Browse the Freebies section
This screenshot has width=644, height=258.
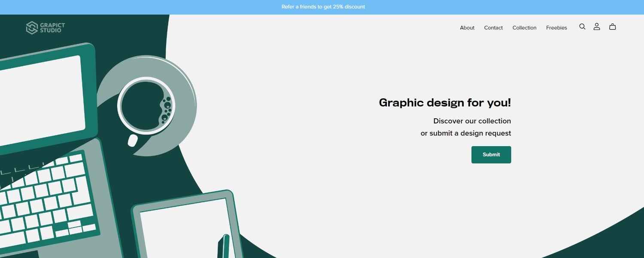(x=556, y=27)
